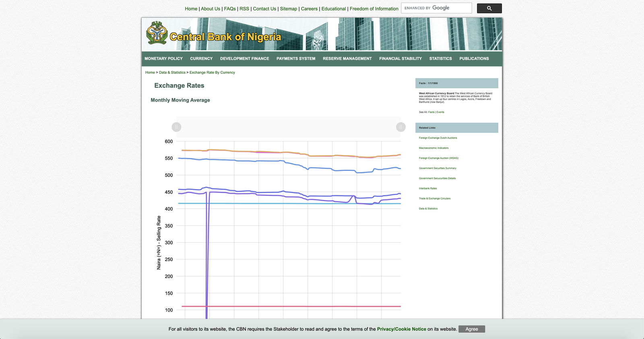
Task: Click the 600 y-axis label
Action: 169,141
